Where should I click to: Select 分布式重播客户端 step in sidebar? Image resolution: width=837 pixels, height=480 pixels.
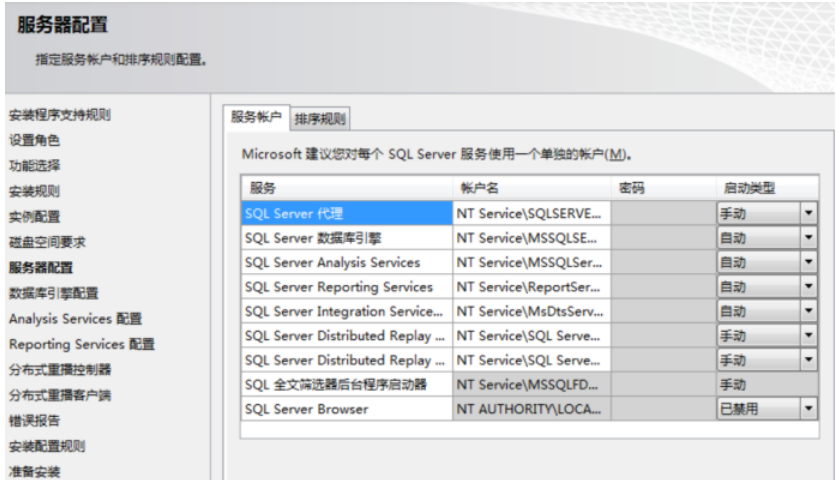coord(60,395)
